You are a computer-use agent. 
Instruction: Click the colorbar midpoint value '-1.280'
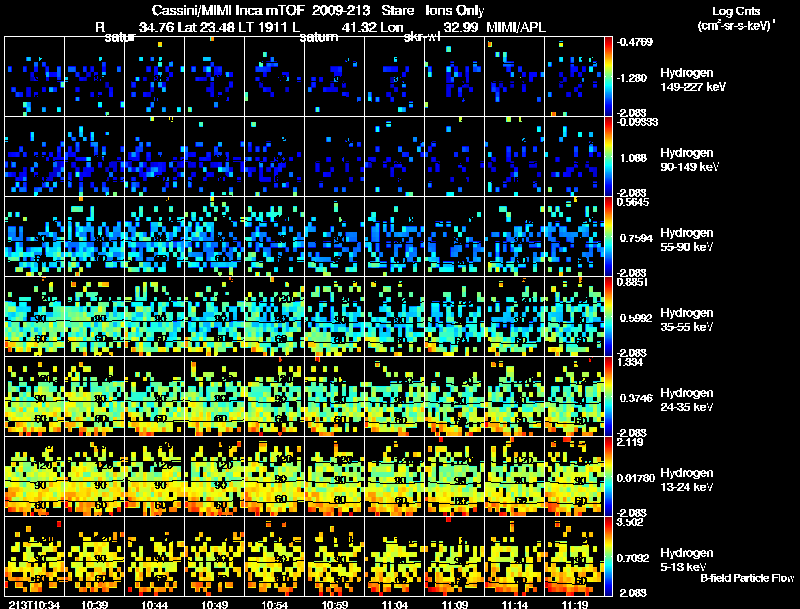click(632, 78)
